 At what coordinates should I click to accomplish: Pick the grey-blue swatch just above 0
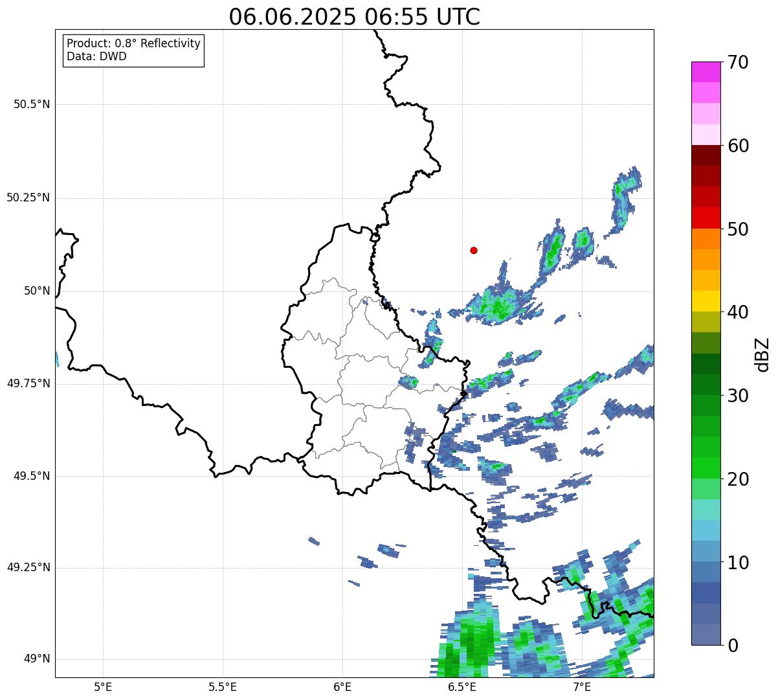706,635
